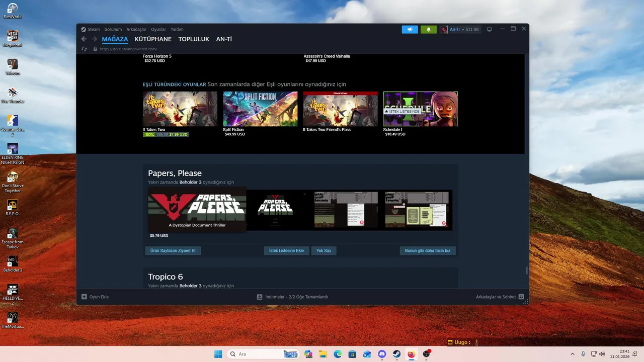644x362 pixels.
Task: Open the Split Fiction game thumbnail
Action: click(260, 109)
